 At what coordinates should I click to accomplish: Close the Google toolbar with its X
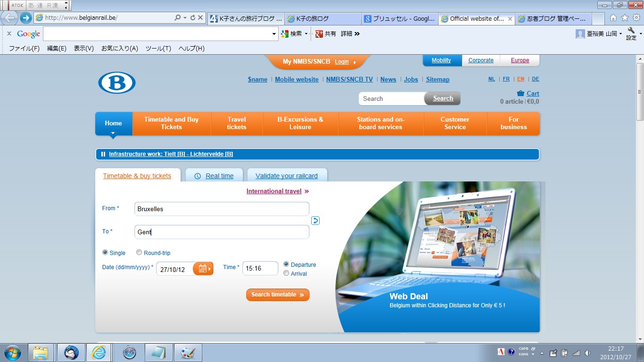point(9,33)
